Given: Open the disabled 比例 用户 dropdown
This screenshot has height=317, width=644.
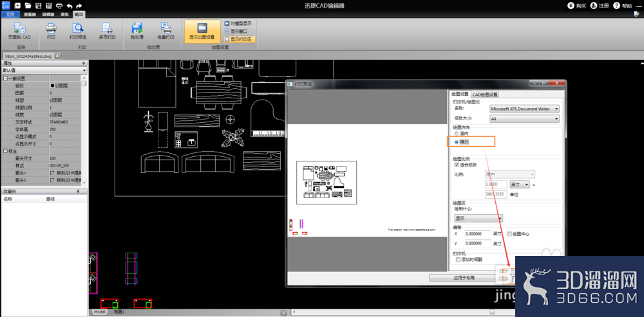Looking at the screenshot, I should pyautogui.click(x=510, y=174).
